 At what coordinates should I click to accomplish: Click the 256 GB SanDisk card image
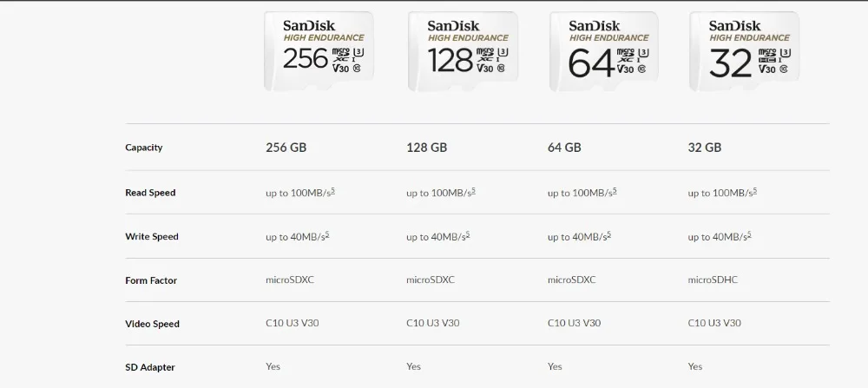click(319, 50)
